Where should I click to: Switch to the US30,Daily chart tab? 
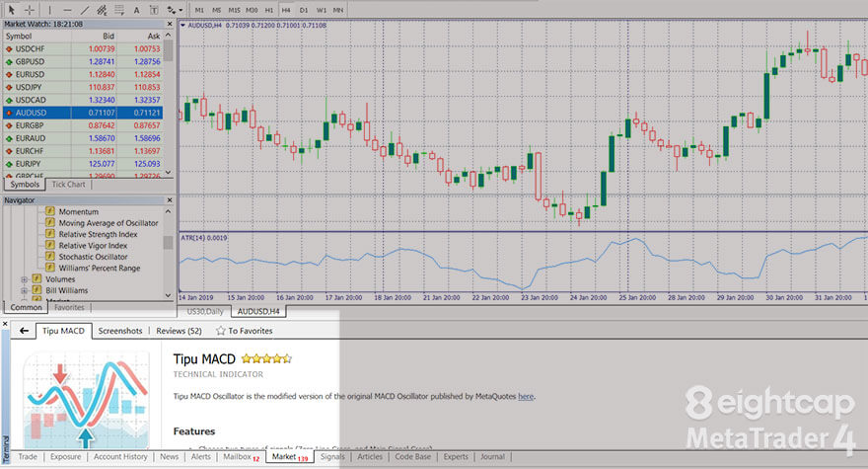point(205,312)
